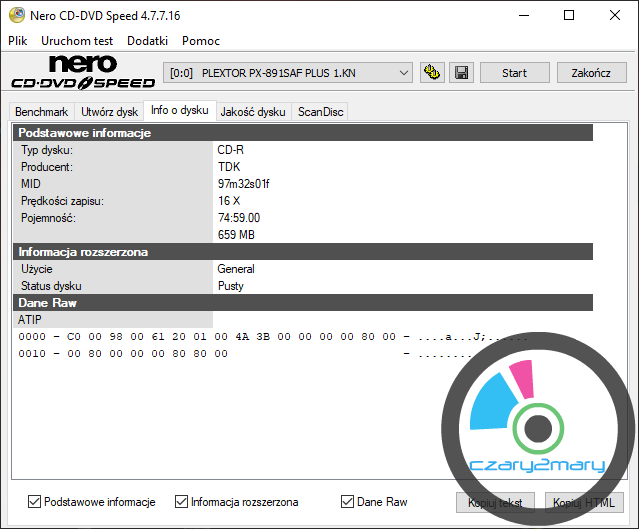639x529 pixels.
Task: Click the Nero CD-DVD Speed logo
Action: (x=78, y=73)
